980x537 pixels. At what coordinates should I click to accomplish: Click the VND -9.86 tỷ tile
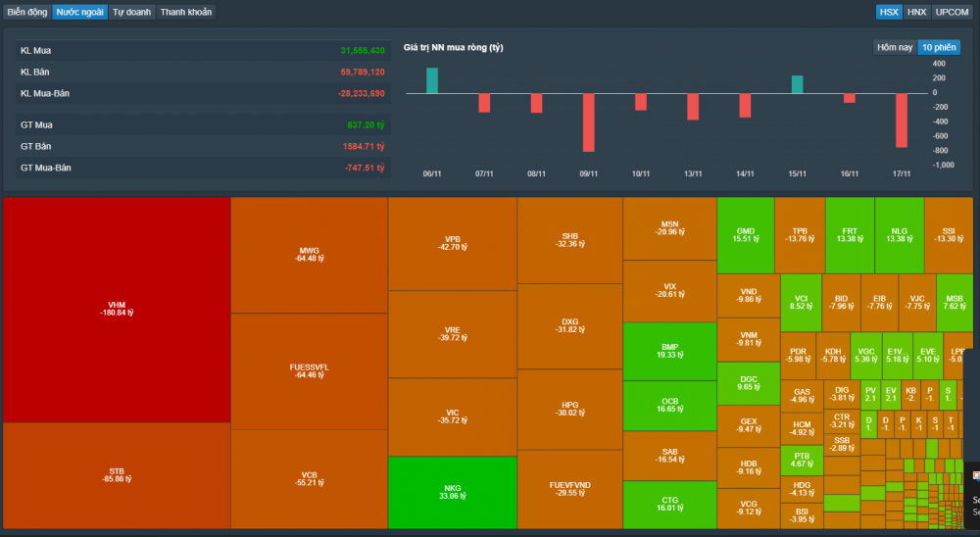tap(749, 296)
